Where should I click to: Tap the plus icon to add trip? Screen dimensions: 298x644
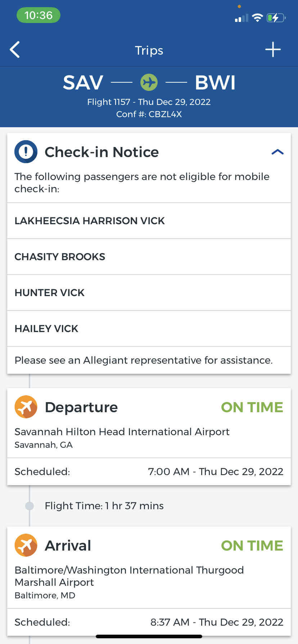click(273, 50)
